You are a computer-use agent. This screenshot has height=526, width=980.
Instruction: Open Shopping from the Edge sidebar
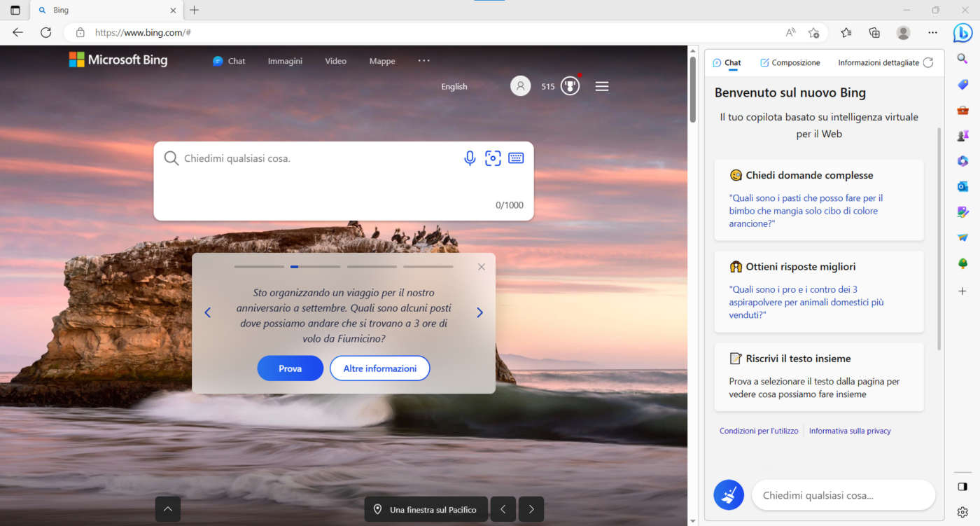962,84
